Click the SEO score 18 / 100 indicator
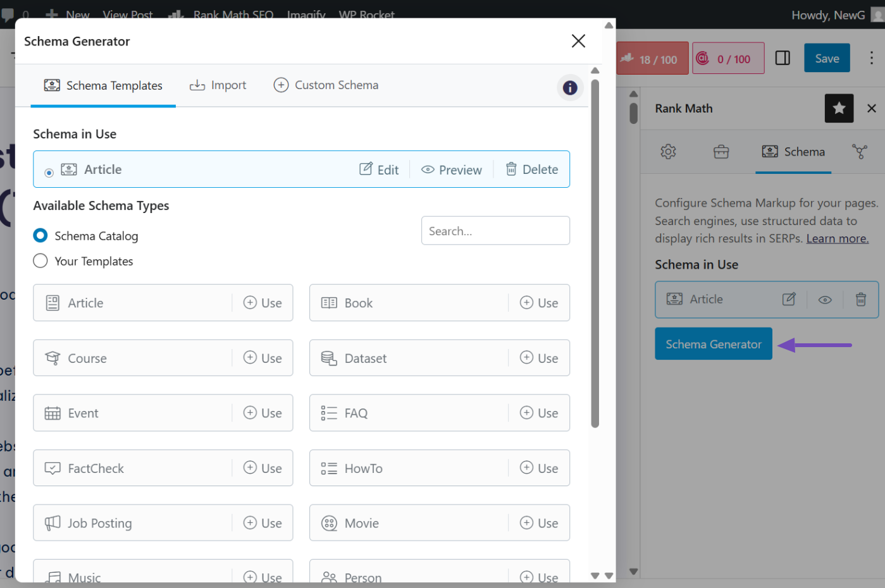 tap(652, 59)
